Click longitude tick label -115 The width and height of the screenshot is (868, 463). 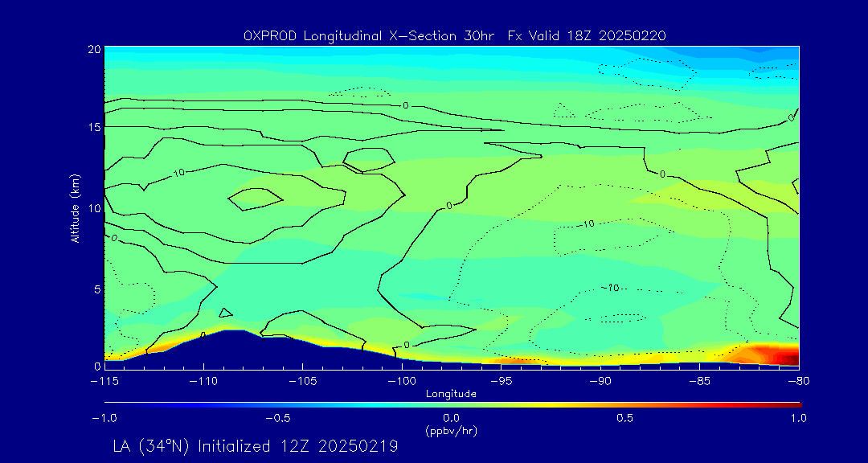pos(104,382)
